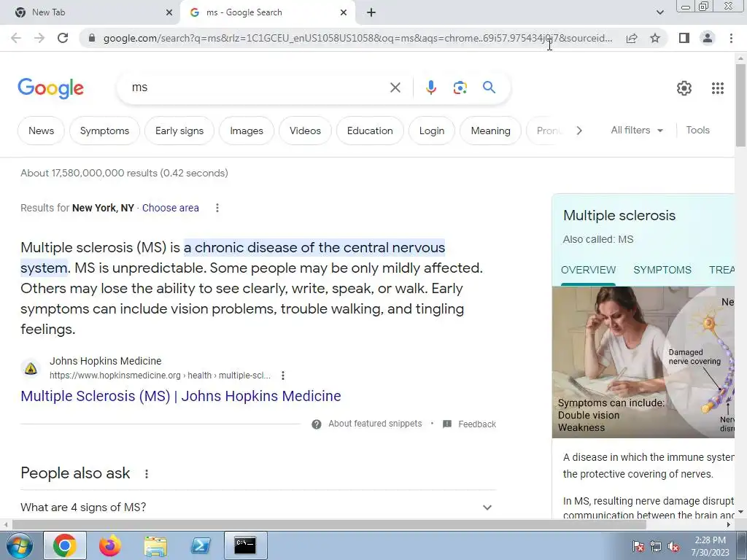Click the taskbar clock showing 2:28 PM
Image resolution: width=747 pixels, height=560 pixels.
710,546
